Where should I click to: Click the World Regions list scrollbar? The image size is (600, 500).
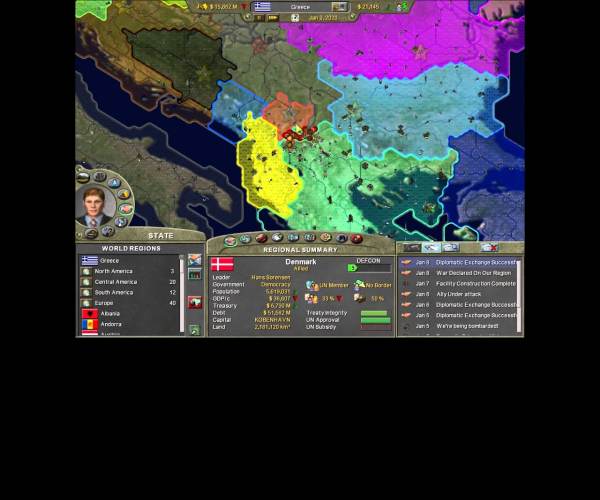point(181,294)
